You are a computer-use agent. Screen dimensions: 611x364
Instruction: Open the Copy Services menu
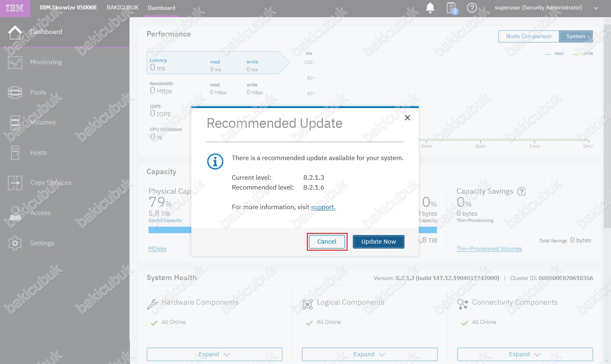coord(51,183)
